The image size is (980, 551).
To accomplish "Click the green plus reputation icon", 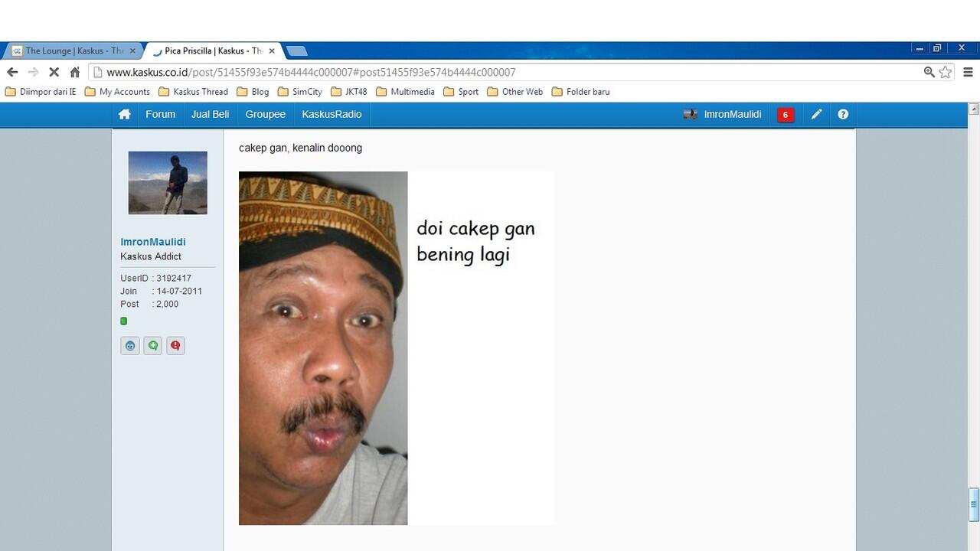I will tap(153, 346).
